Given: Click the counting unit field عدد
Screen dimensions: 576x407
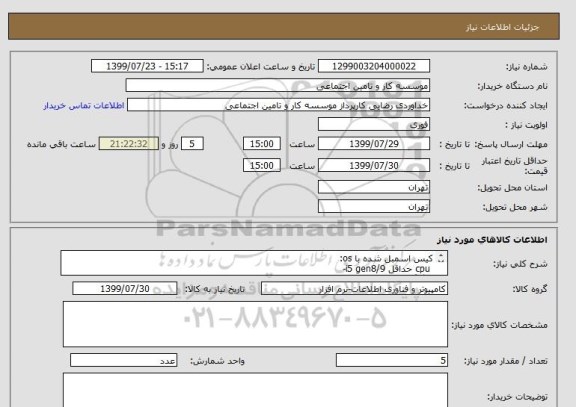Looking at the screenshot, I should pos(123,360).
